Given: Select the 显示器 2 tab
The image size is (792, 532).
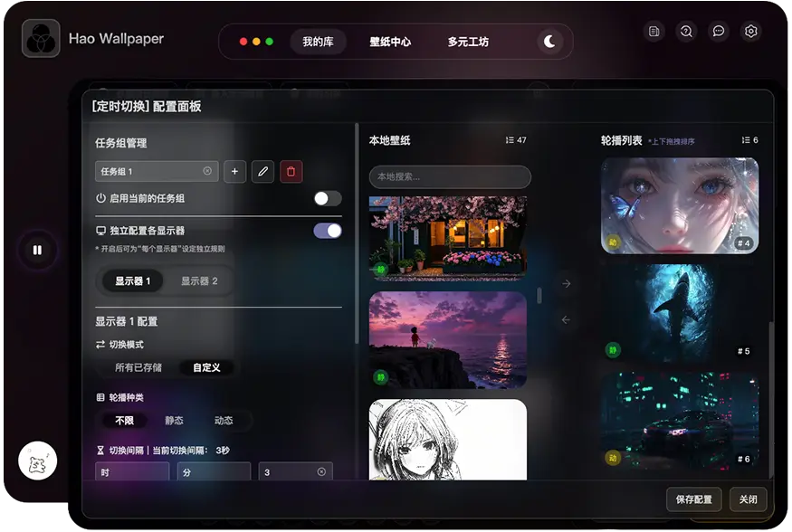Looking at the screenshot, I should 200,281.
